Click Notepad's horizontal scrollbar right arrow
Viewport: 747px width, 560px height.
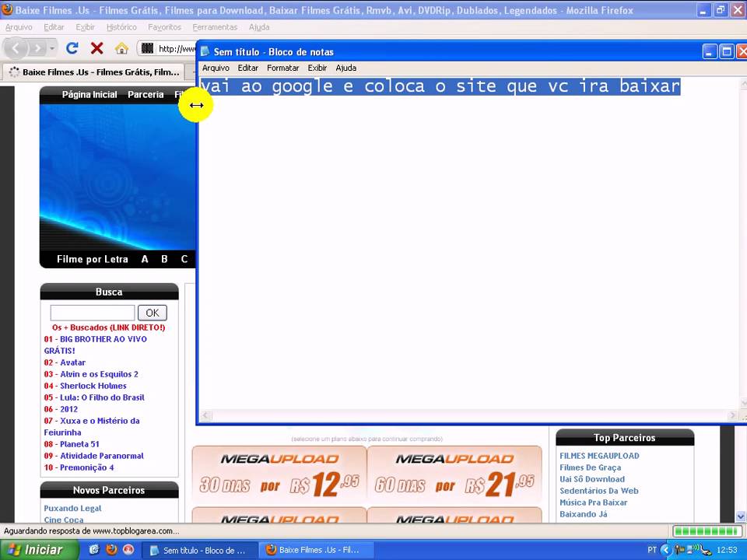[733, 415]
